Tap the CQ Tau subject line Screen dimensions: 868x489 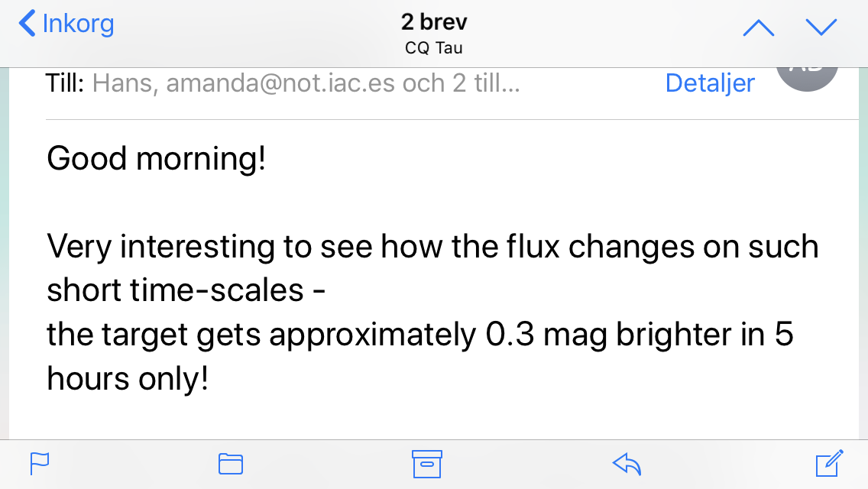tap(433, 47)
